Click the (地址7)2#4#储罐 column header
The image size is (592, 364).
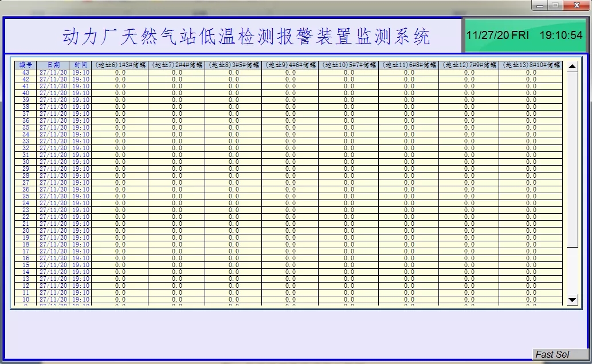177,65
